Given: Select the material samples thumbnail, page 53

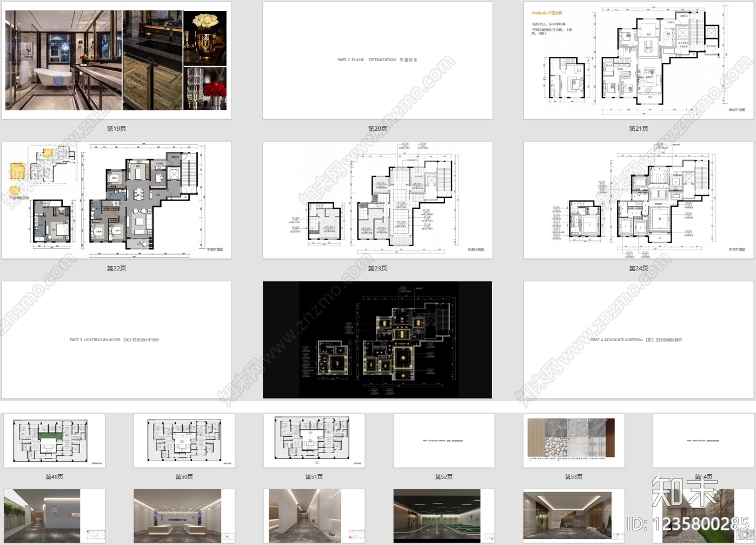Looking at the screenshot, I should [x=574, y=441].
